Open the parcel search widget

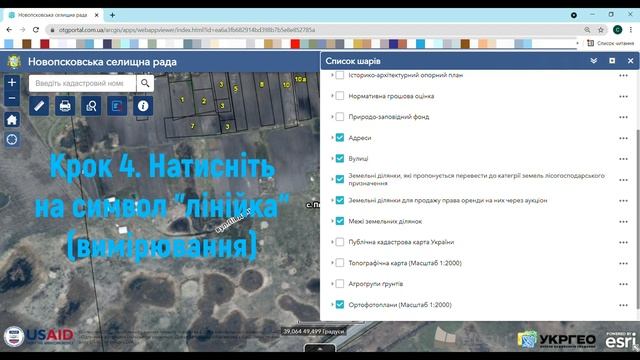pyautogui.click(x=91, y=106)
